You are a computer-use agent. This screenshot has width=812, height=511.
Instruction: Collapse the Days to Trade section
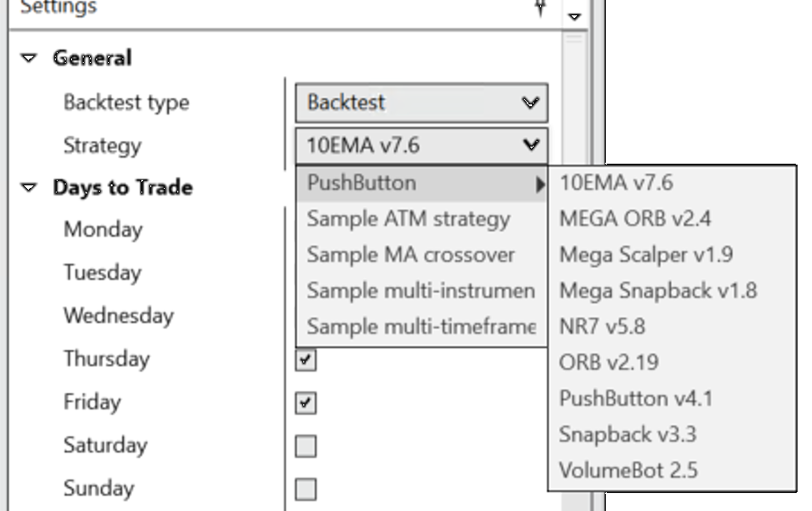coord(30,188)
